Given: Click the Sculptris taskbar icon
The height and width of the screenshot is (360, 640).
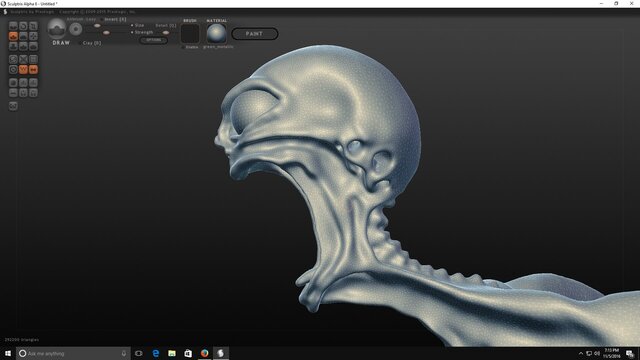Looking at the screenshot, I should point(221,353).
